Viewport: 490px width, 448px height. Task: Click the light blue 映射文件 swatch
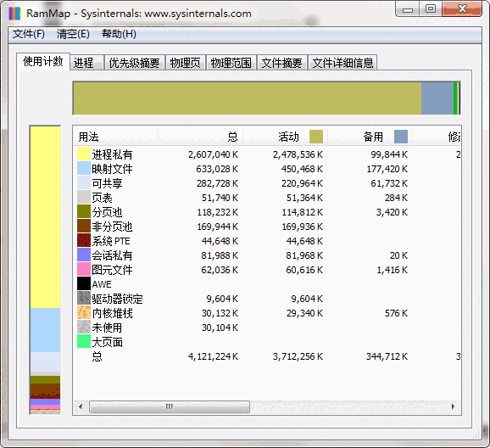[84, 168]
